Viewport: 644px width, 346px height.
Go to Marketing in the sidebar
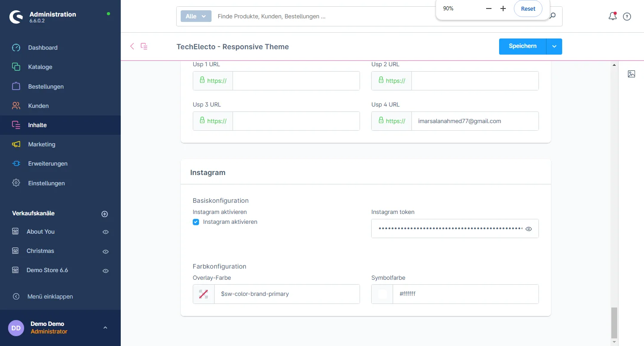42,144
